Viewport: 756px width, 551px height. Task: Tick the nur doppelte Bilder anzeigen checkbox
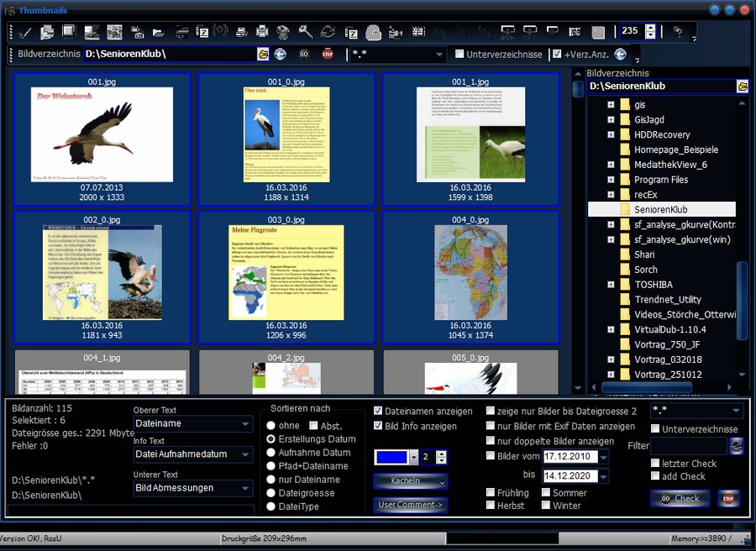(x=491, y=441)
